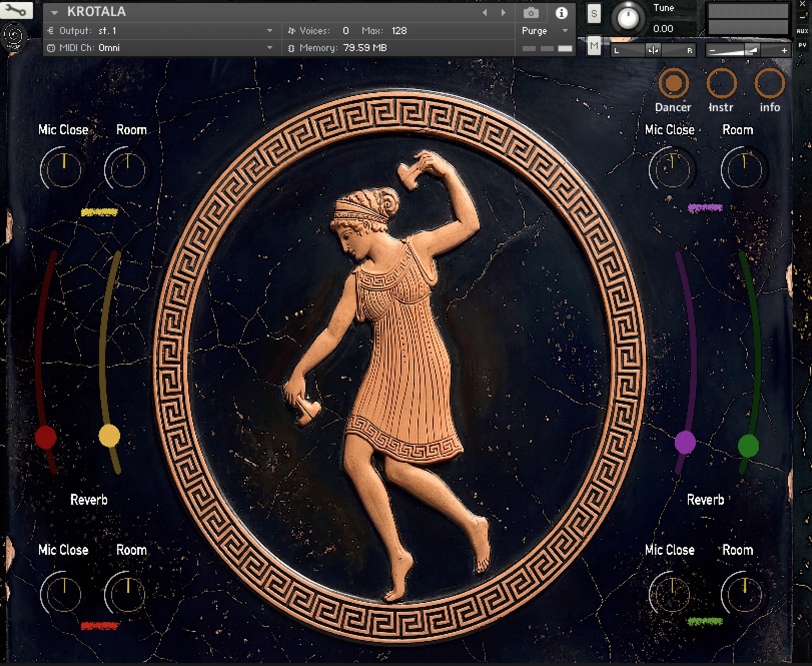
Task: Open the snapshot view camera icon
Action: (x=531, y=13)
